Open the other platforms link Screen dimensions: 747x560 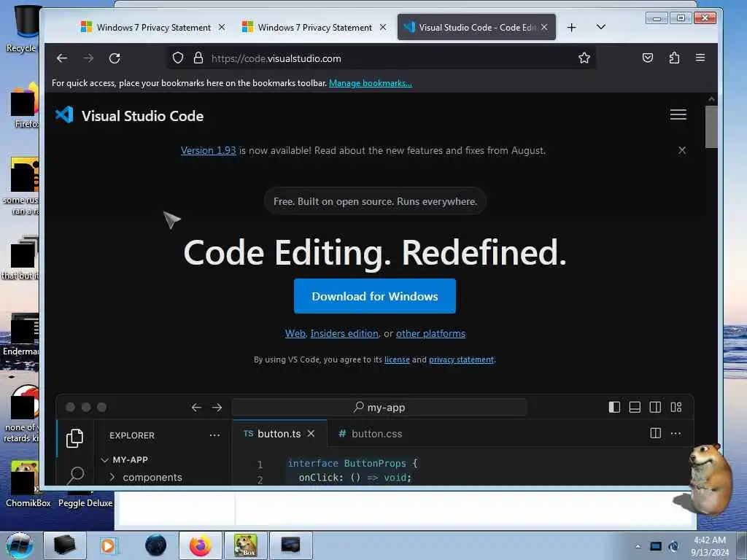click(x=430, y=334)
